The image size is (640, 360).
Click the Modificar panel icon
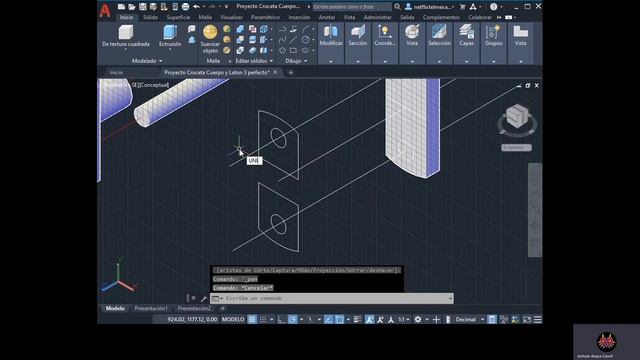tap(331, 32)
